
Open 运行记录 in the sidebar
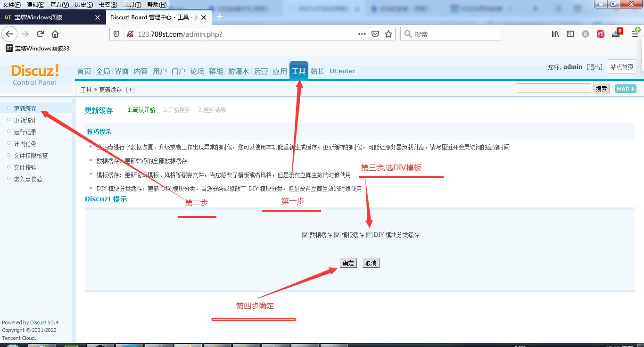coord(25,132)
